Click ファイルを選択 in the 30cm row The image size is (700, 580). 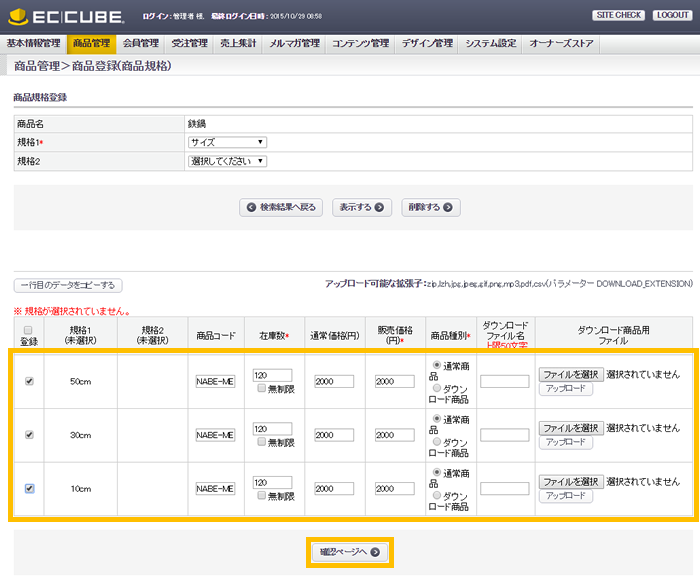pos(571,428)
